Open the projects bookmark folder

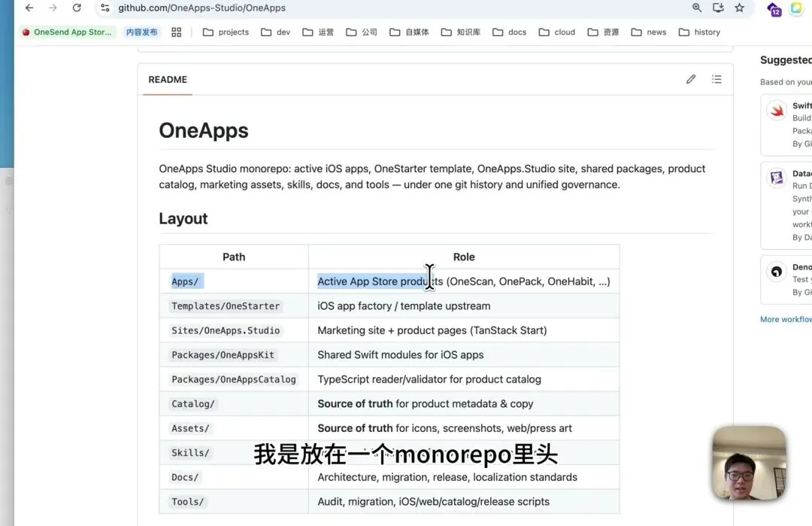coord(226,32)
